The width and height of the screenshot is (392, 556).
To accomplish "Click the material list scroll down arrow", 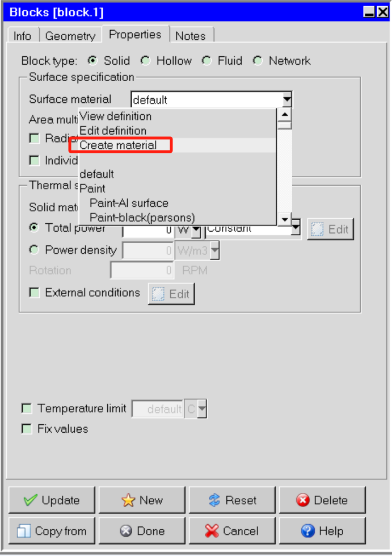I will pyautogui.click(x=285, y=219).
